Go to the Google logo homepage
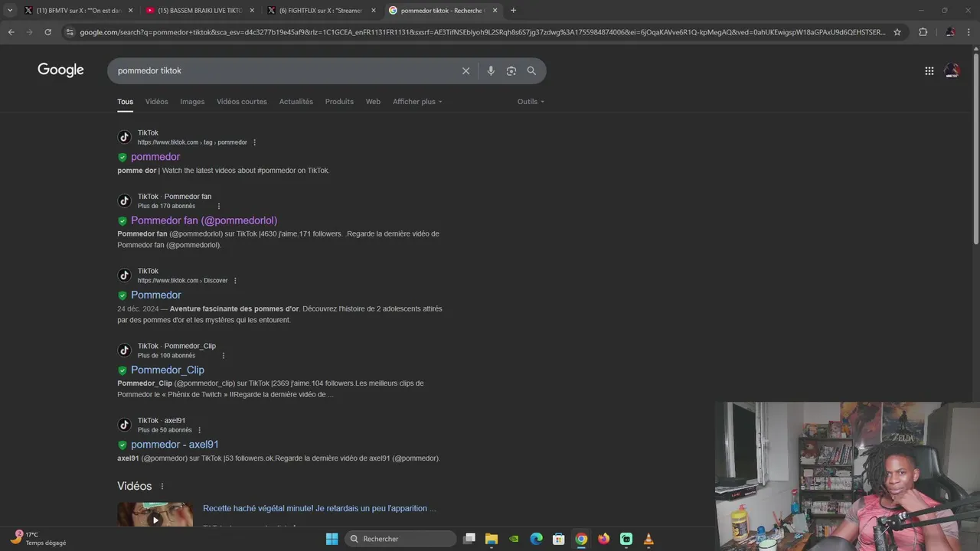980x551 pixels. [x=60, y=70]
